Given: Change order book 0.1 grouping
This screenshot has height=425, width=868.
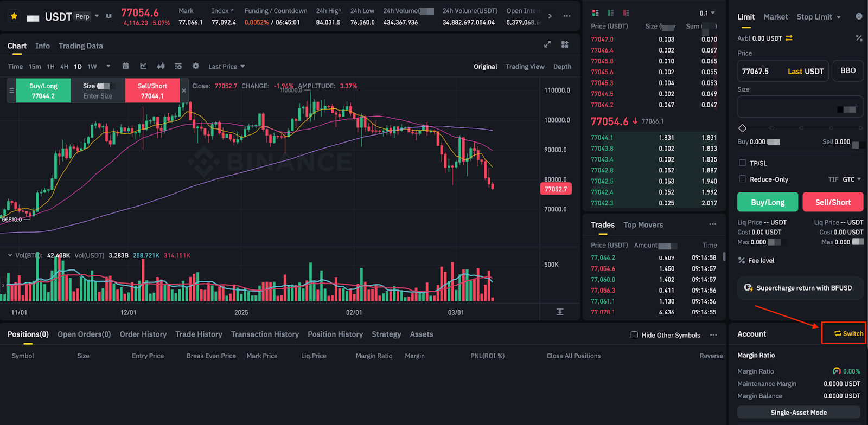Looking at the screenshot, I should coord(707,13).
